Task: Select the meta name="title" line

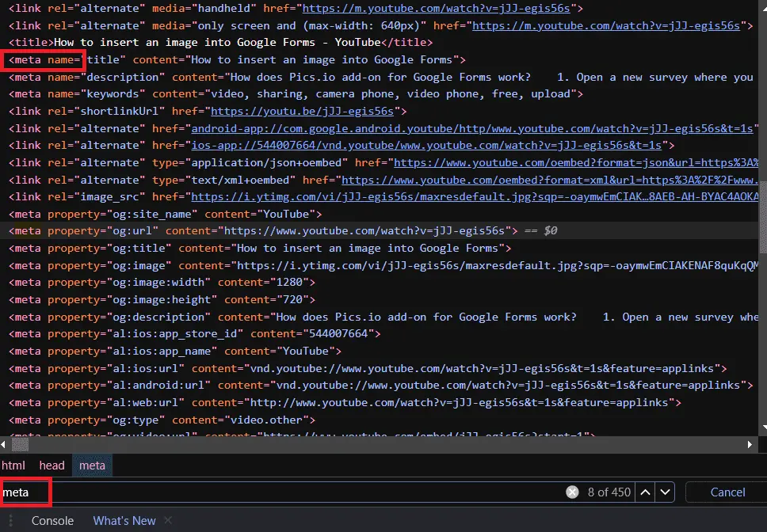Action: pyautogui.click(x=237, y=60)
